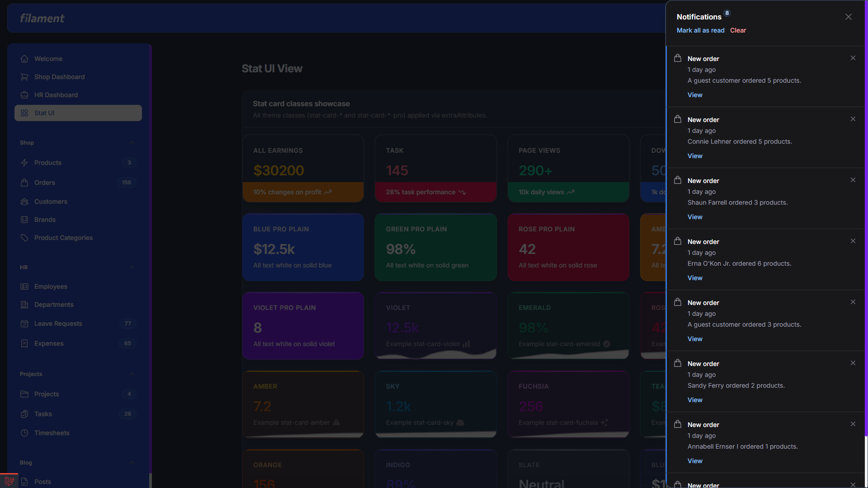The width and height of the screenshot is (868, 488).
Task: Click the filament logo
Action: 42,18
